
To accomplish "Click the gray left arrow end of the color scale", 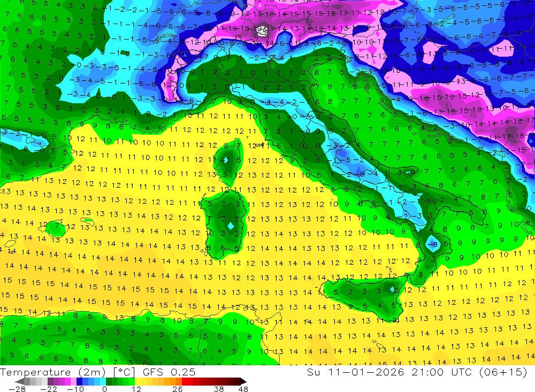I will pyautogui.click(x=19, y=381).
